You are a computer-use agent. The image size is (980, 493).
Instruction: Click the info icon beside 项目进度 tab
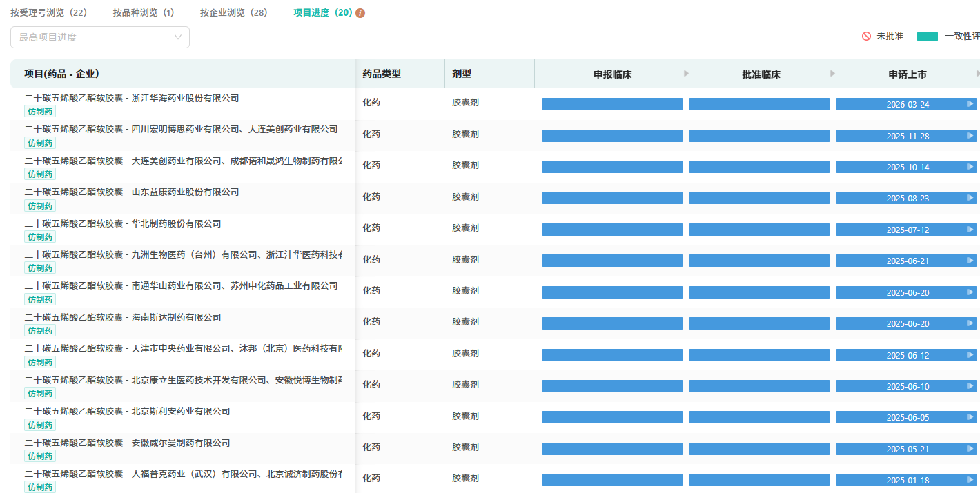tap(360, 13)
